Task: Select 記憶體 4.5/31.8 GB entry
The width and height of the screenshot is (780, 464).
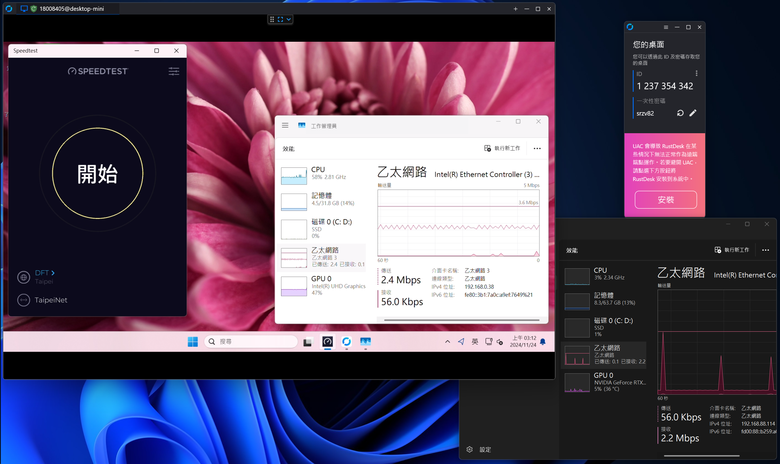Action: pyautogui.click(x=323, y=200)
